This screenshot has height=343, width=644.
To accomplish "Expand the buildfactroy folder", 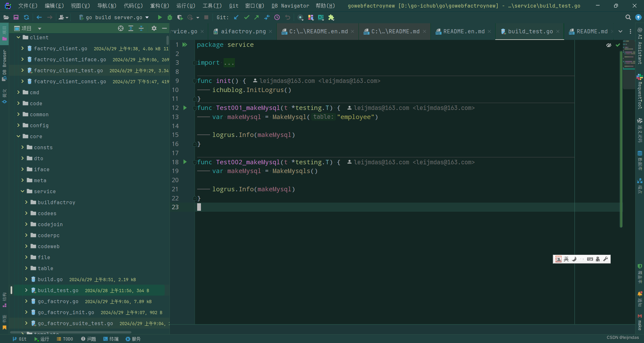I will tap(26, 202).
